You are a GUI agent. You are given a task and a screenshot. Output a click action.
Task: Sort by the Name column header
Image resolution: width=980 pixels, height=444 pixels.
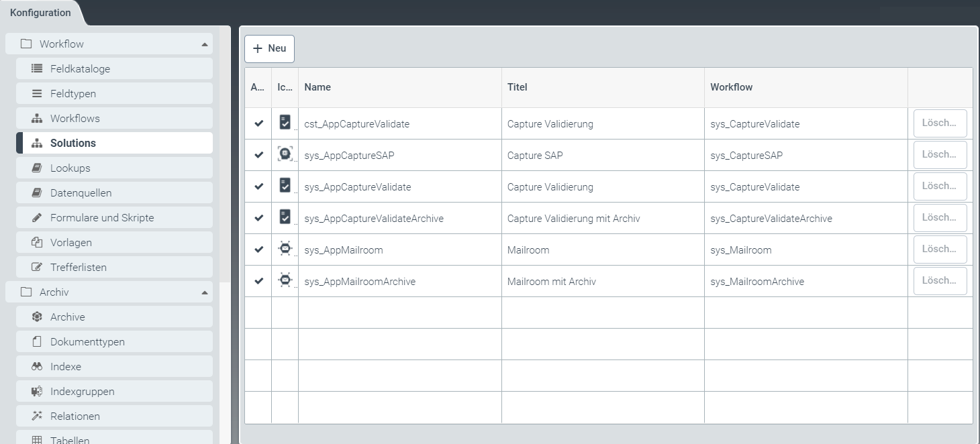[317, 87]
